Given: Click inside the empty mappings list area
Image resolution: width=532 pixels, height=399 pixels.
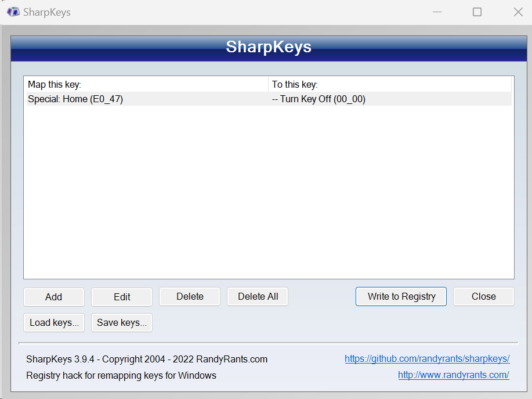Looking at the screenshot, I should 267,192.
